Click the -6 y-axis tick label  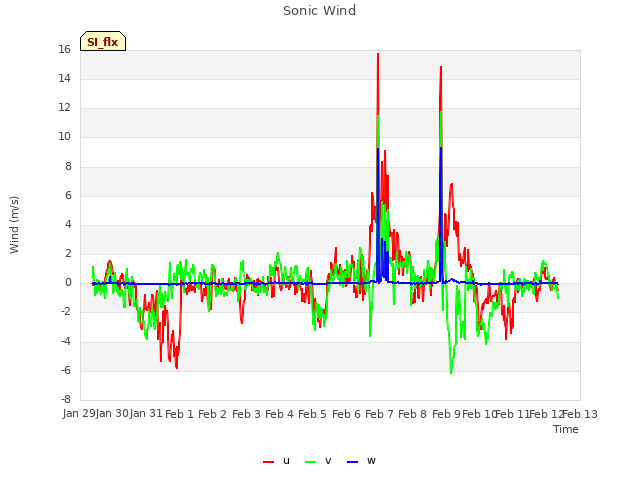click(x=66, y=370)
